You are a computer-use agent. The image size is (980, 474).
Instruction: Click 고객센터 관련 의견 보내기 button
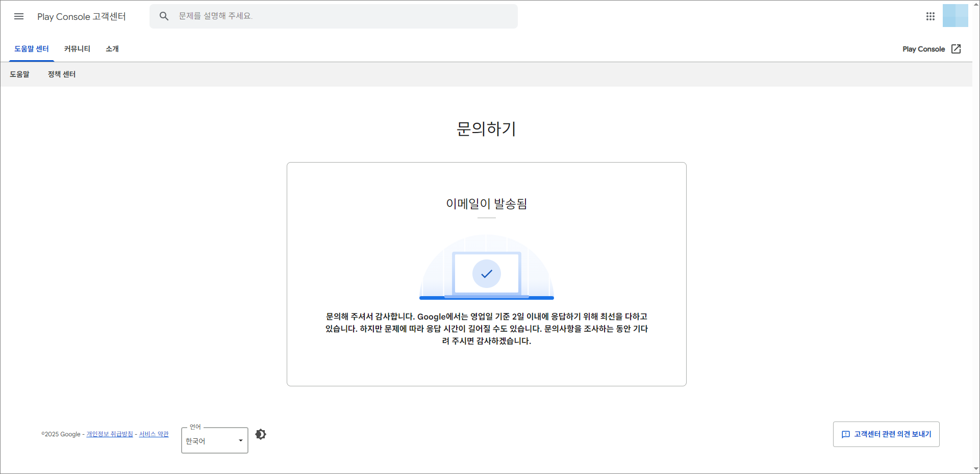pos(886,434)
